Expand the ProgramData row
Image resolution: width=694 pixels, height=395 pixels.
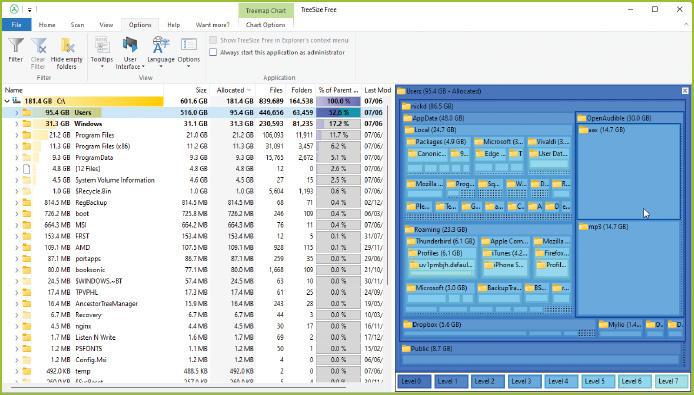(x=17, y=158)
